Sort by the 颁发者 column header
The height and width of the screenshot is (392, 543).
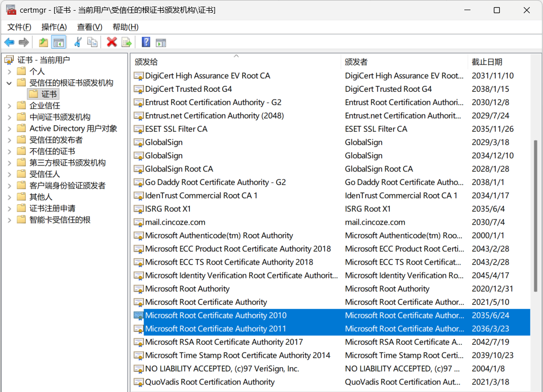click(404, 62)
